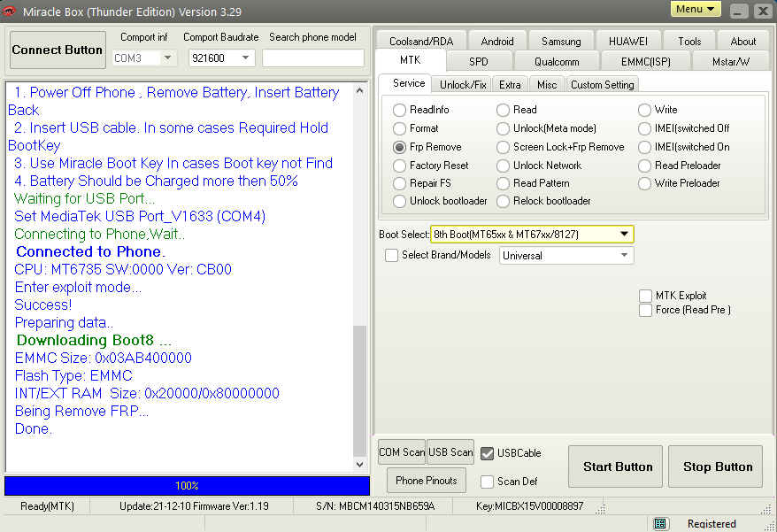Select the Service sub-tab
Viewport: 777px width, 532px height.
coord(409,83)
